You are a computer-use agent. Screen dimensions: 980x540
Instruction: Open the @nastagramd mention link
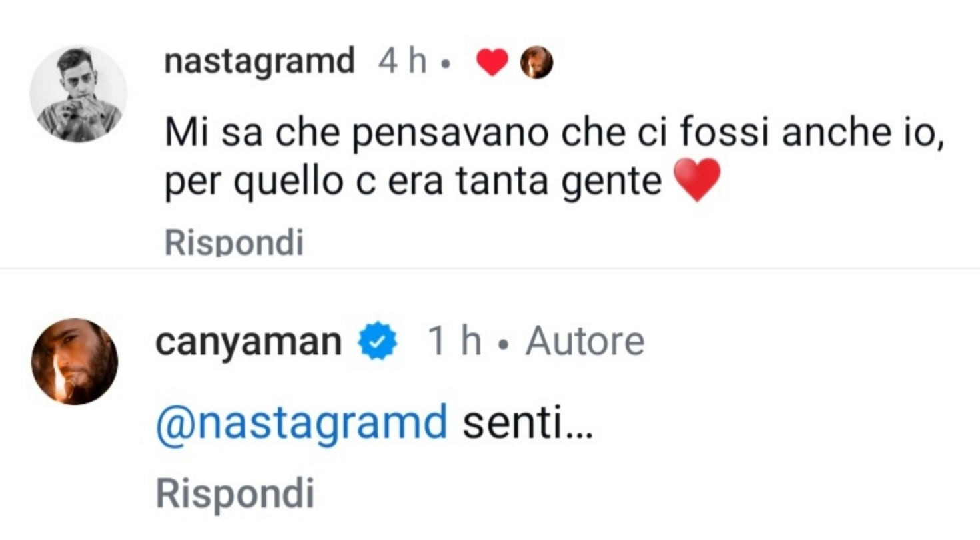(x=301, y=424)
